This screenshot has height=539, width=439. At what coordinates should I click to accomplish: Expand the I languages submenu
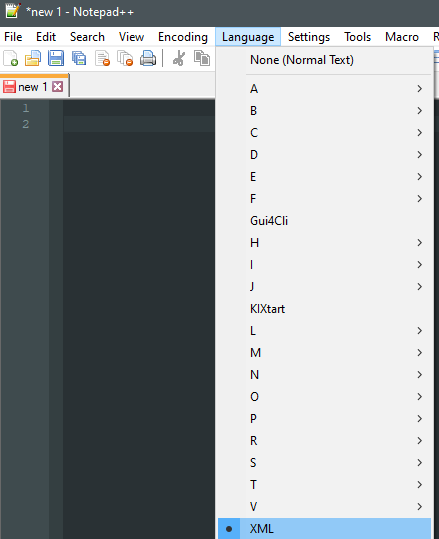[325, 265]
